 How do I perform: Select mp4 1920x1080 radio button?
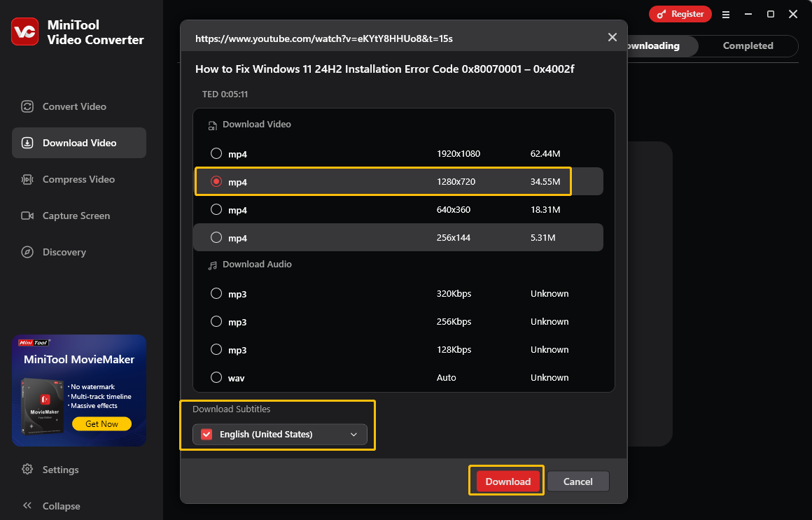(x=216, y=153)
